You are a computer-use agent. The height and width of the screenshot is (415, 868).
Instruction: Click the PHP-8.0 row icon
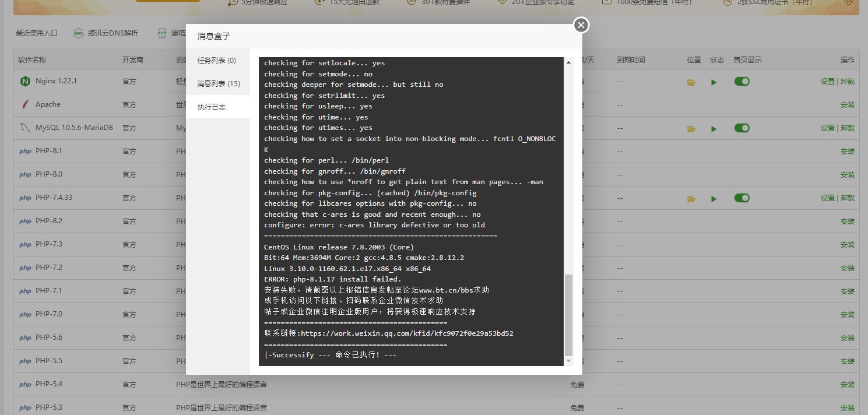25,175
